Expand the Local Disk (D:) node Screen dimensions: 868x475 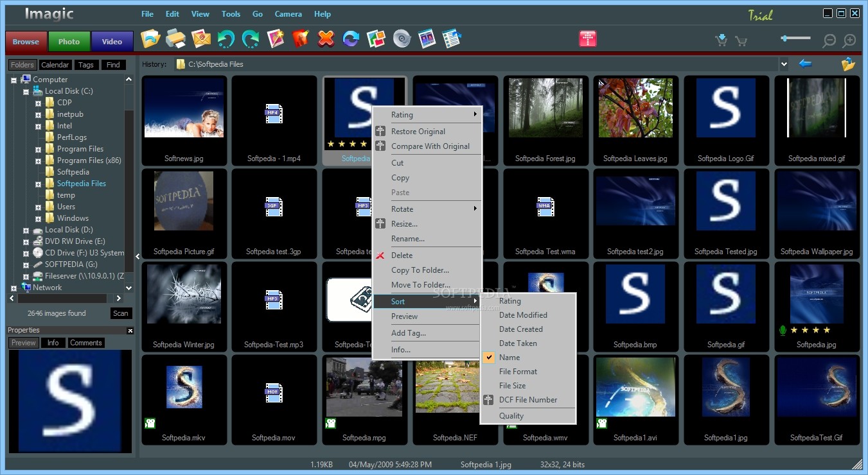click(x=26, y=230)
